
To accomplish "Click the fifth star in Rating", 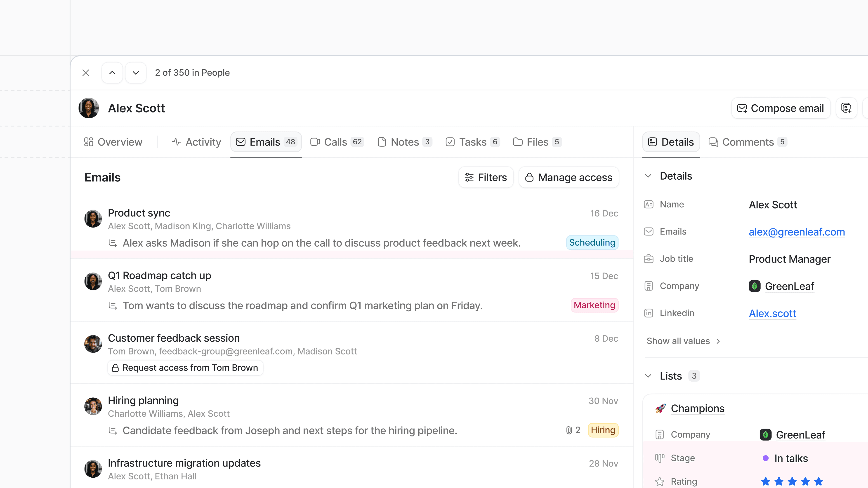I will point(818,481).
